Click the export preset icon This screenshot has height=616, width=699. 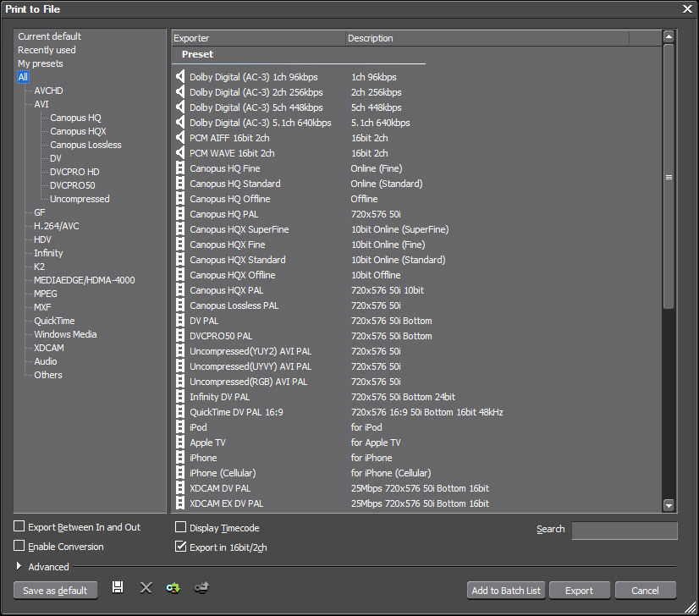coord(201,588)
